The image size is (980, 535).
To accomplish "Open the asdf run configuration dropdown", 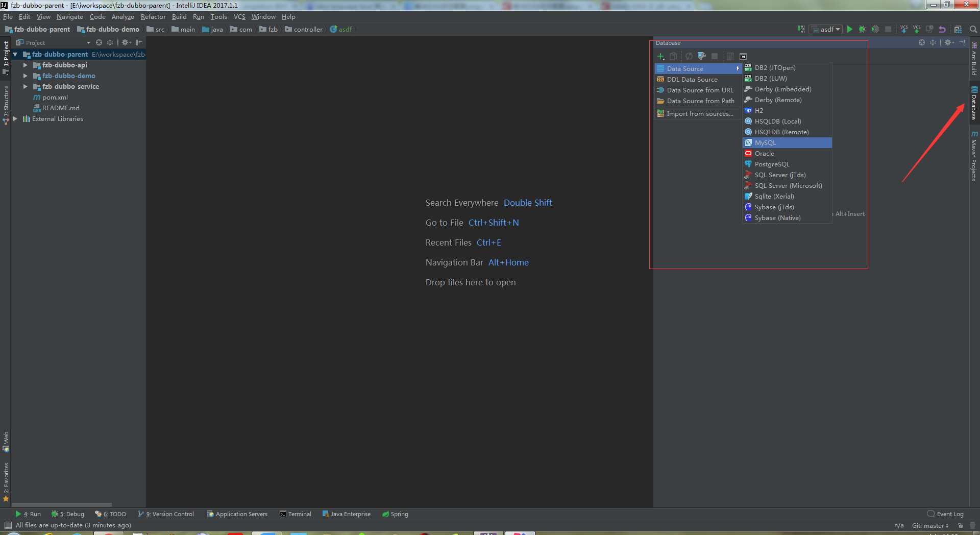I will [826, 29].
